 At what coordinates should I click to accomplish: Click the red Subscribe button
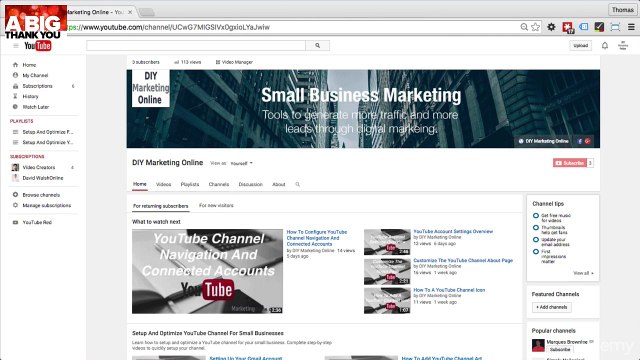tap(570, 163)
